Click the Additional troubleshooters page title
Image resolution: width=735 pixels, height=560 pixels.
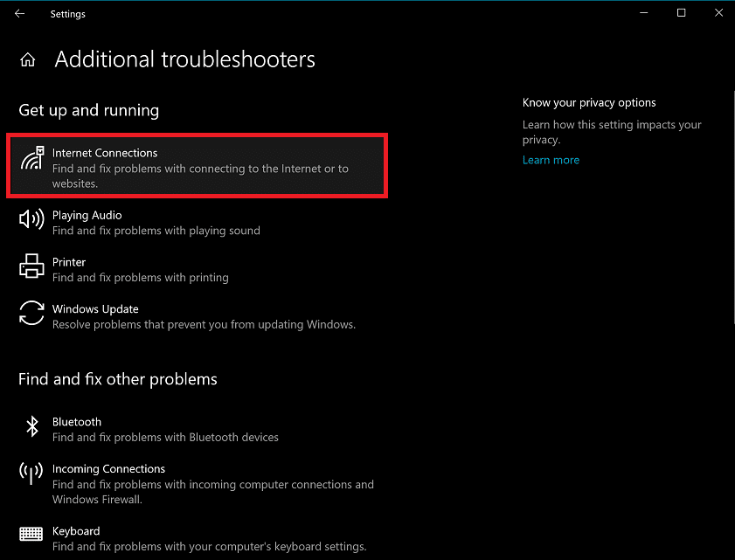[184, 59]
